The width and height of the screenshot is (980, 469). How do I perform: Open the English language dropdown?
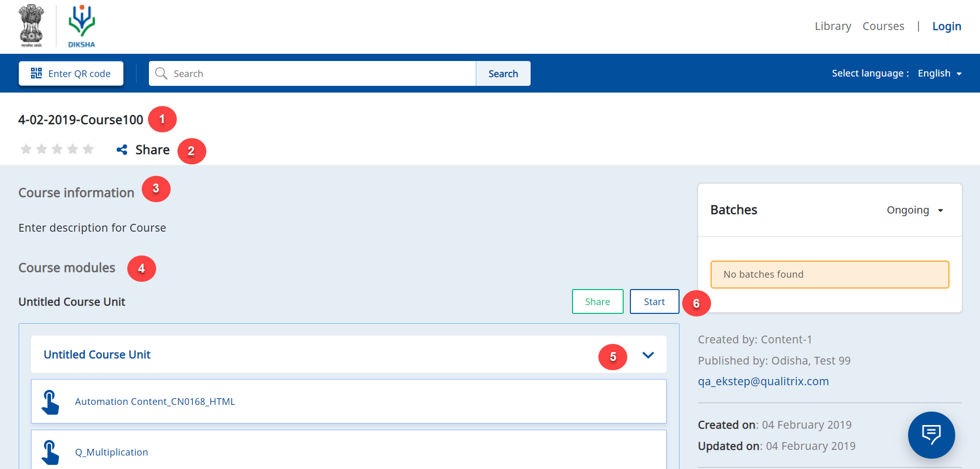(x=939, y=73)
